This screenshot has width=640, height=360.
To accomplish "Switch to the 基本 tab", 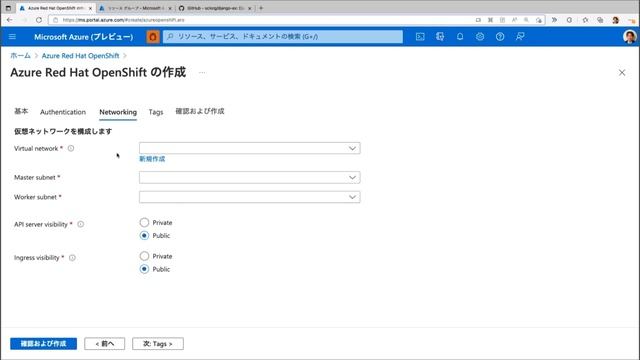I will tap(21, 111).
